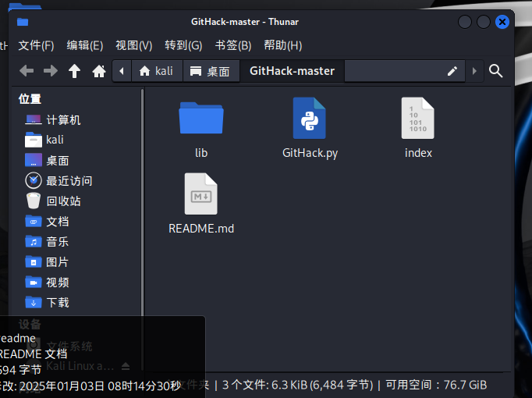Click the index file name label
The width and height of the screenshot is (532, 398).
pos(418,153)
